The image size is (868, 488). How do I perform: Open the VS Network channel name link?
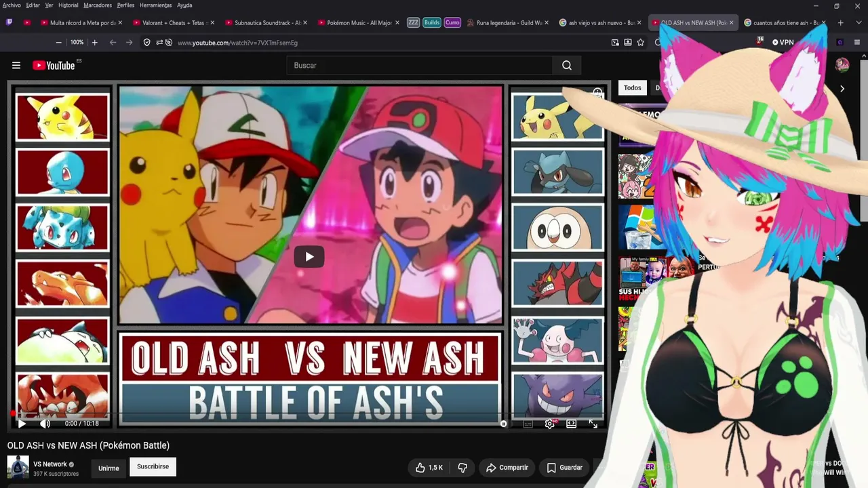[50, 464]
